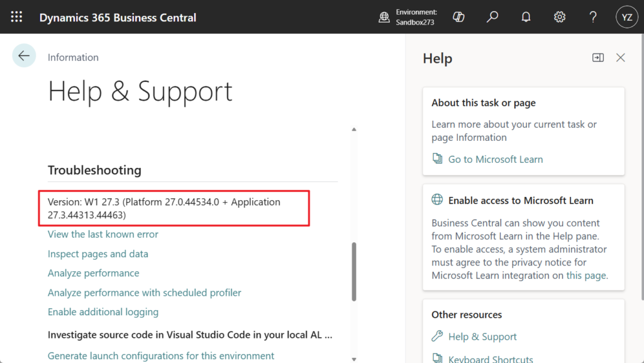Open Go to Microsoft Learn link
The height and width of the screenshot is (363, 644).
click(x=495, y=159)
